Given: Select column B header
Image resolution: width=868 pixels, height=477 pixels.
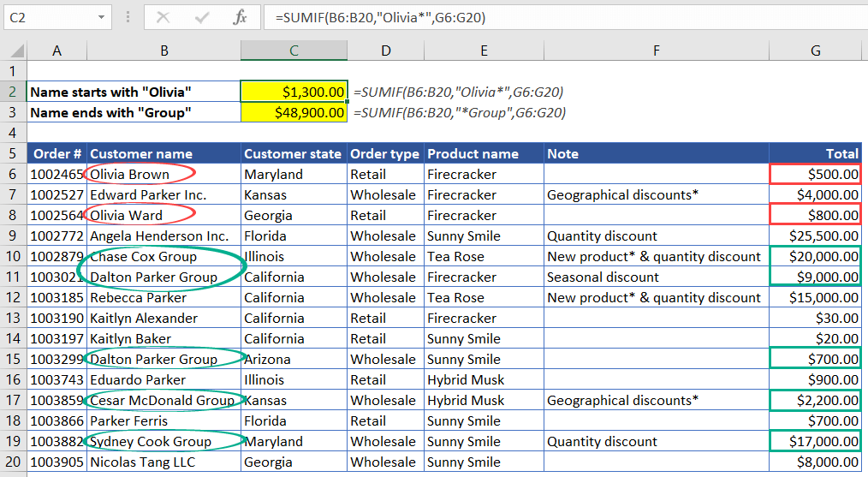Looking at the screenshot, I should (163, 51).
